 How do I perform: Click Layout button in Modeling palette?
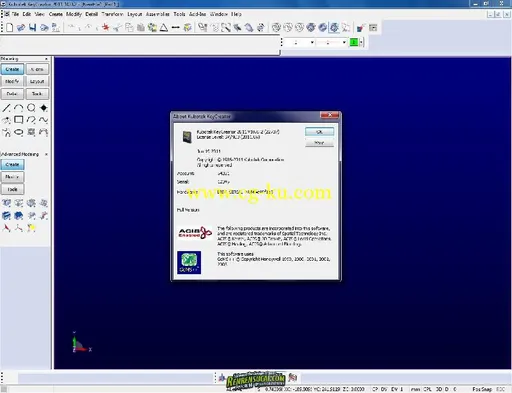coord(37,81)
